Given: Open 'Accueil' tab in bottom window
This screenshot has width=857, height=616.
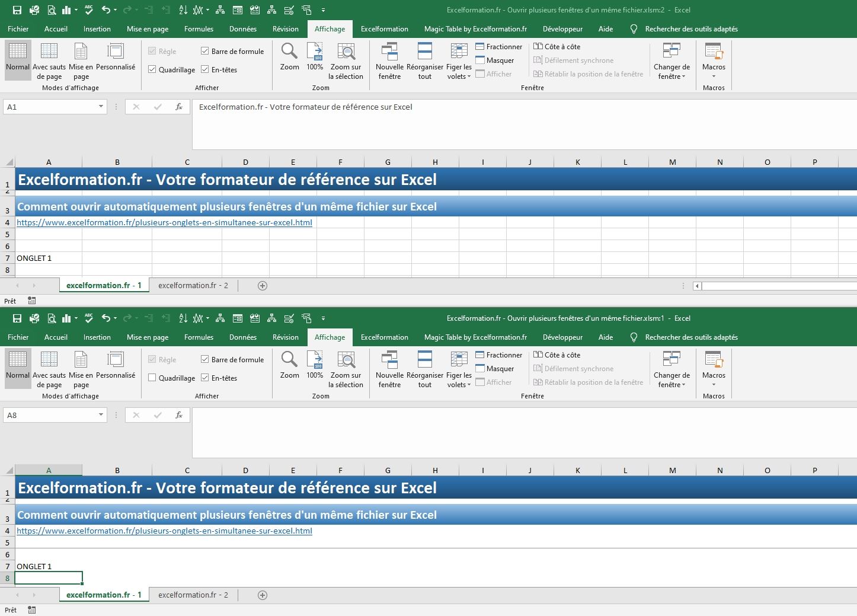Looking at the screenshot, I should [56, 337].
